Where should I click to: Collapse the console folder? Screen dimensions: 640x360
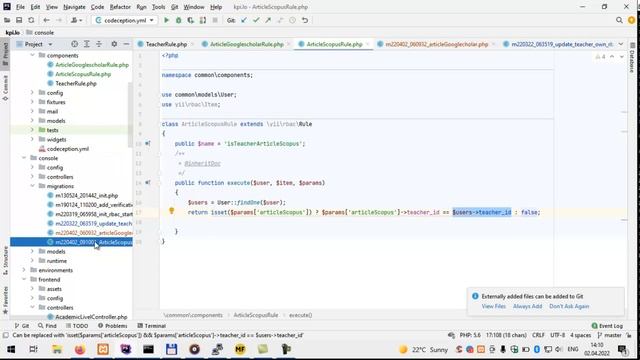24,158
